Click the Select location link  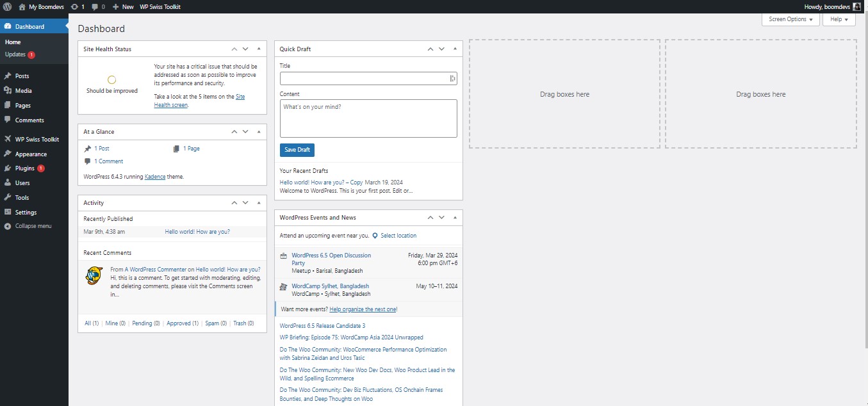point(398,236)
